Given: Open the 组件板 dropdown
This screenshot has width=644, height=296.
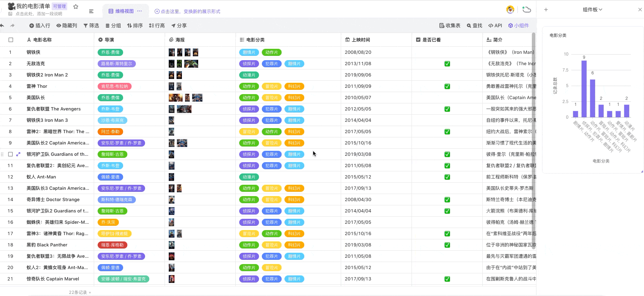Looking at the screenshot, I should point(592,10).
